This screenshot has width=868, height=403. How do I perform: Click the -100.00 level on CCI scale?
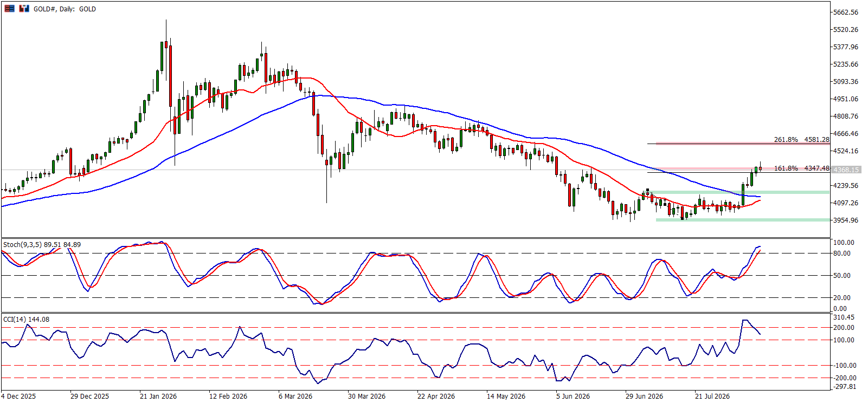(845, 366)
